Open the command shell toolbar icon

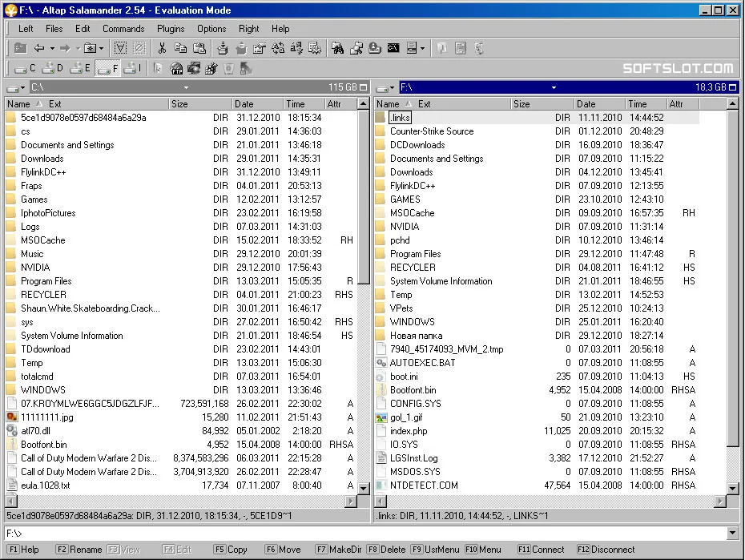coord(393,48)
